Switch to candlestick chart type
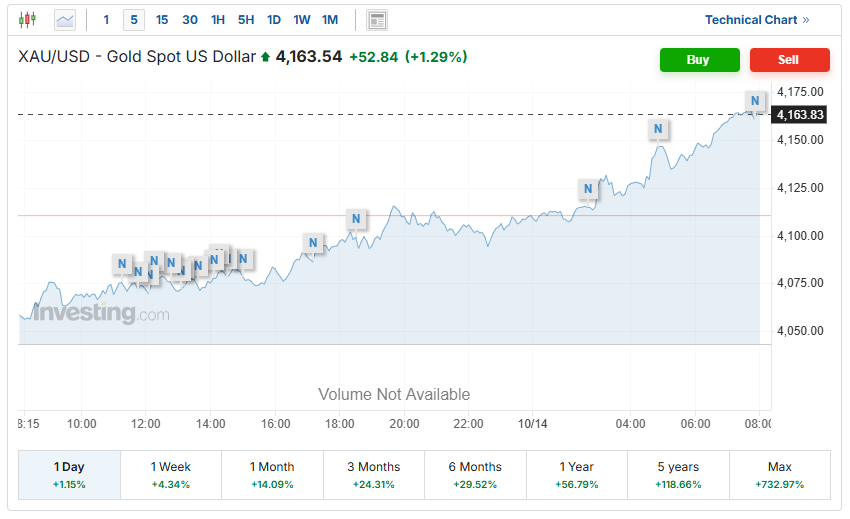 pyautogui.click(x=27, y=19)
